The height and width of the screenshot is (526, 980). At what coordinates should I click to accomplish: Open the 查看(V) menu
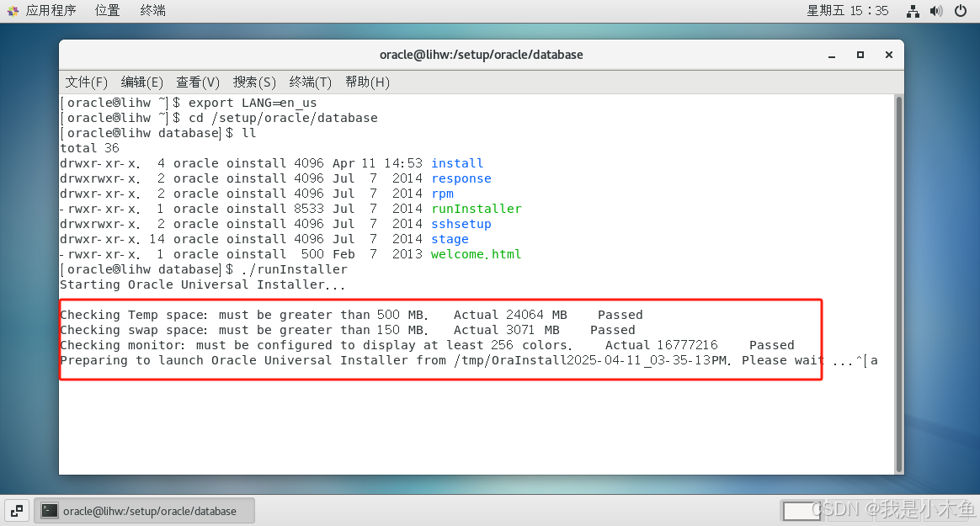point(198,82)
